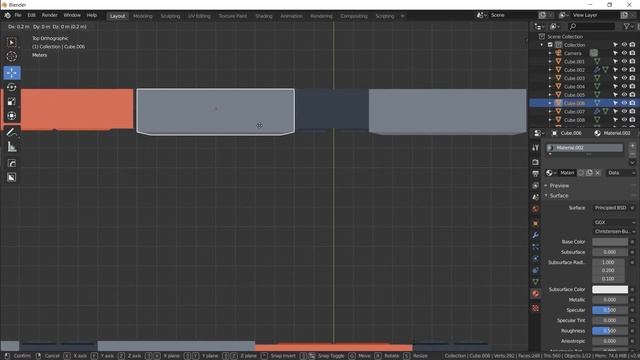640x360 pixels.
Task: Open the Object Constraints properties tab
Action: [535, 270]
